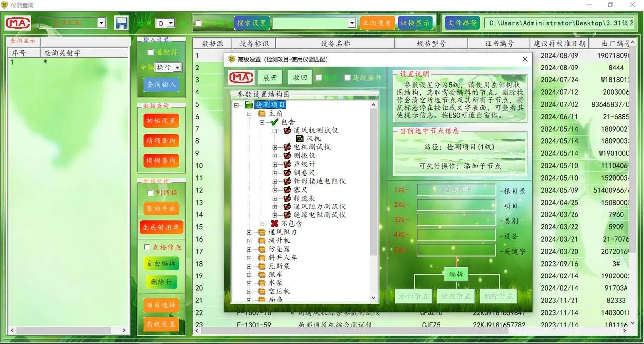
Task: Click the CMA logo at top-left of main window
Action: click(x=17, y=23)
